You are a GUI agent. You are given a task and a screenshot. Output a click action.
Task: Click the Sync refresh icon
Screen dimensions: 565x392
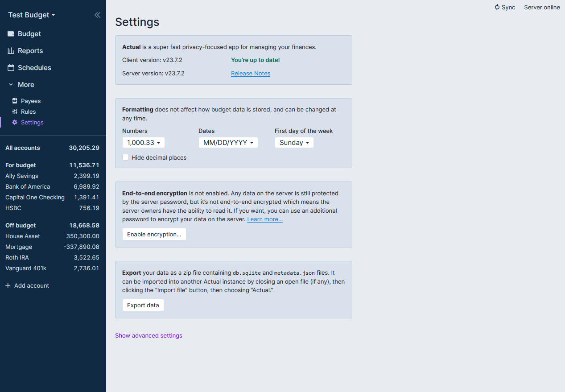[x=497, y=8]
